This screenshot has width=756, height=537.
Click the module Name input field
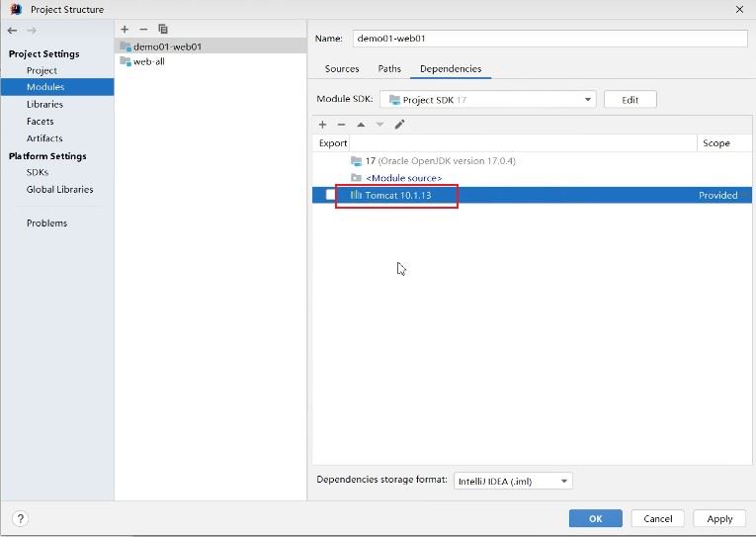550,39
